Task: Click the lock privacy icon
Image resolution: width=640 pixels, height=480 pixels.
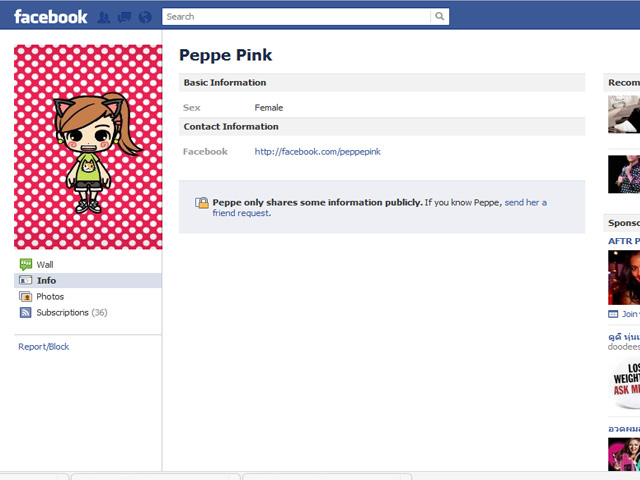Action: pos(202,202)
